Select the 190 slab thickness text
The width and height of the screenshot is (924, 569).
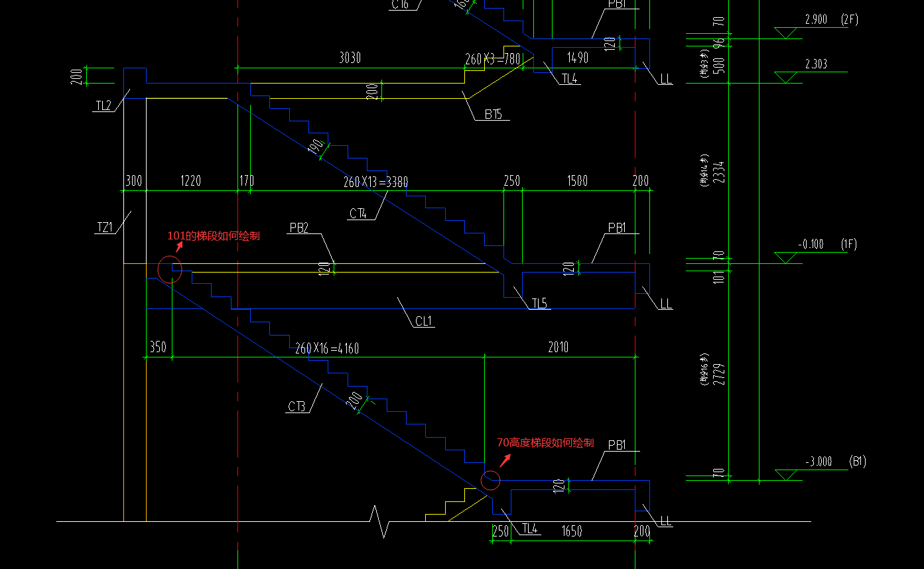pos(317,145)
